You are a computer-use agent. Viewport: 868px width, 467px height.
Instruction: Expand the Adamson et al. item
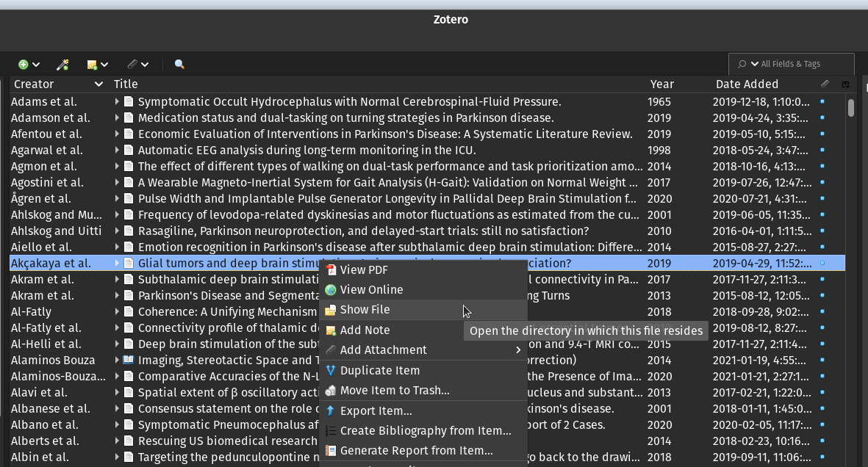pyautogui.click(x=117, y=118)
